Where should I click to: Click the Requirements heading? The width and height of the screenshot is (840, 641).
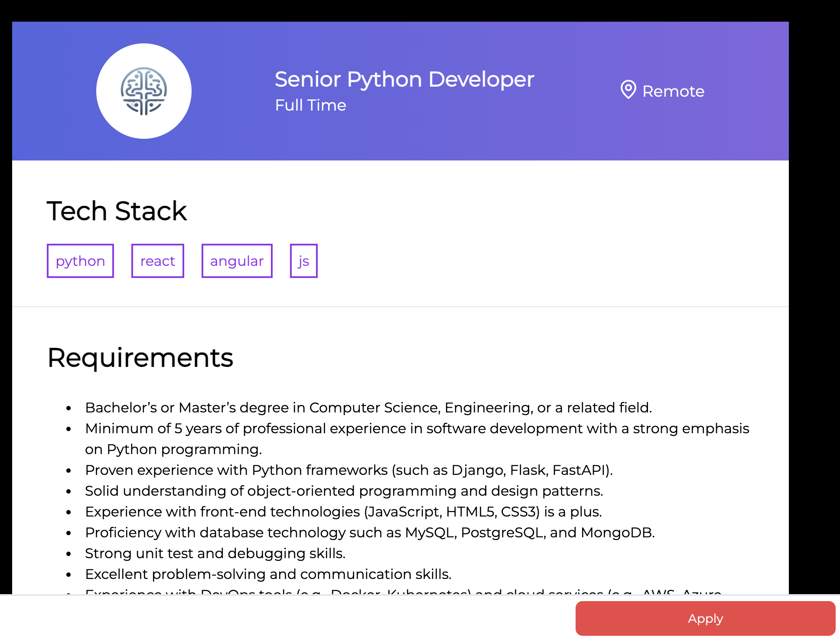(140, 358)
